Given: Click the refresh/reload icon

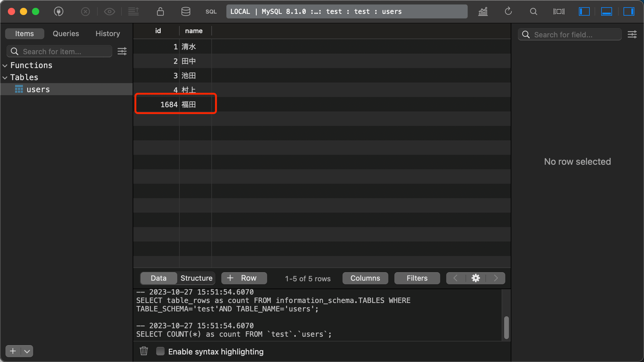Looking at the screenshot, I should click(x=508, y=11).
